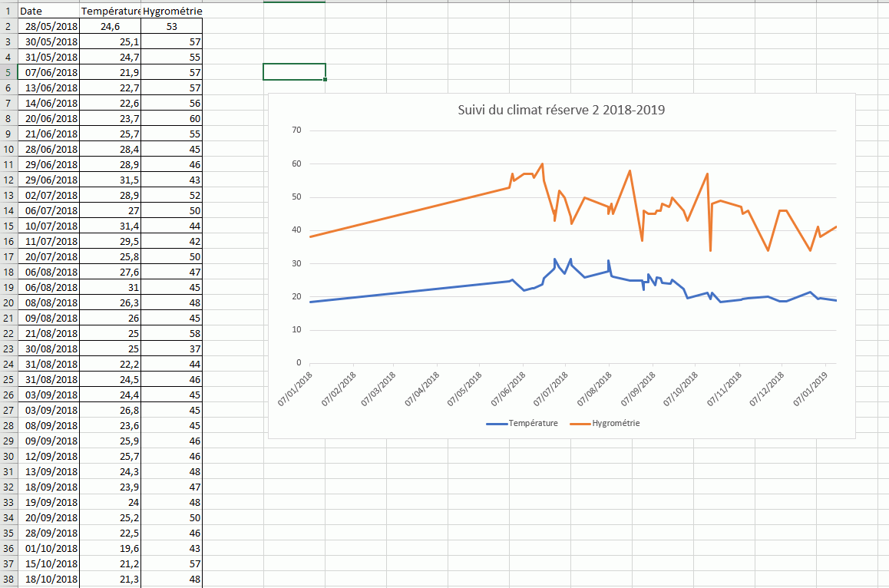Select hygrometry value 60
889x588 pixels.
pyautogui.click(x=172, y=118)
